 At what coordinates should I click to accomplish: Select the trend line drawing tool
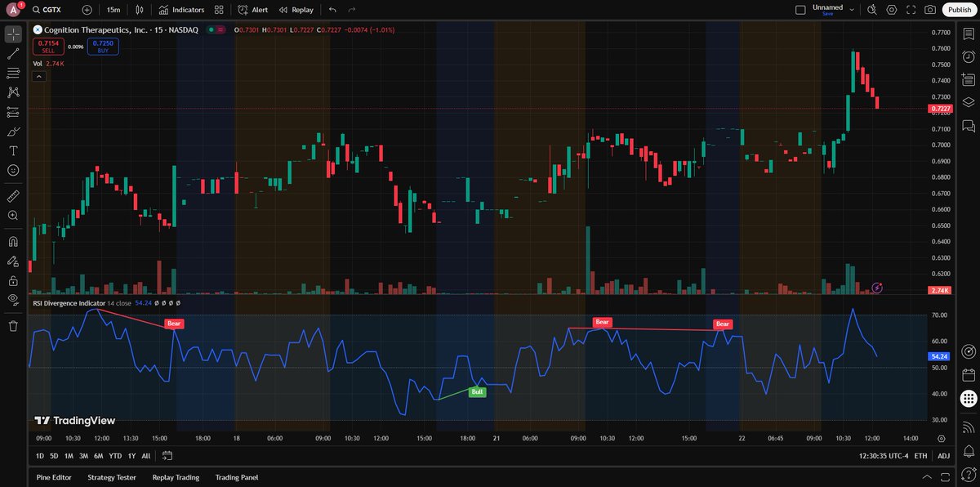pos(13,54)
